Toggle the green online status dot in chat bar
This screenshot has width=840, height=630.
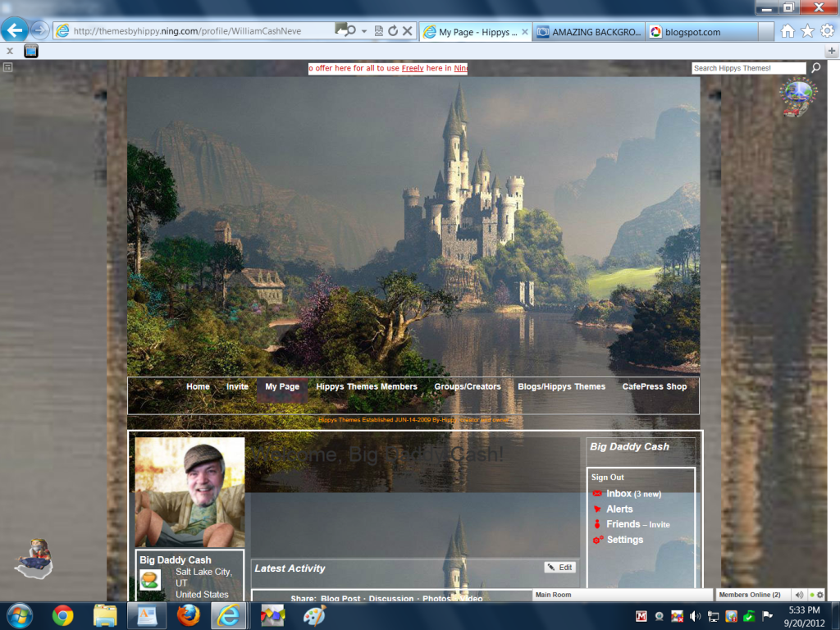click(x=811, y=595)
